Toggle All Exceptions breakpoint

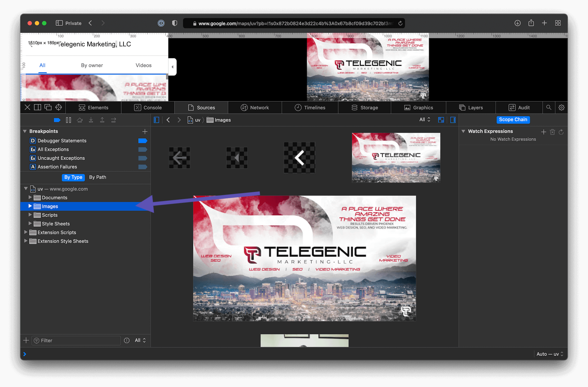pos(143,150)
